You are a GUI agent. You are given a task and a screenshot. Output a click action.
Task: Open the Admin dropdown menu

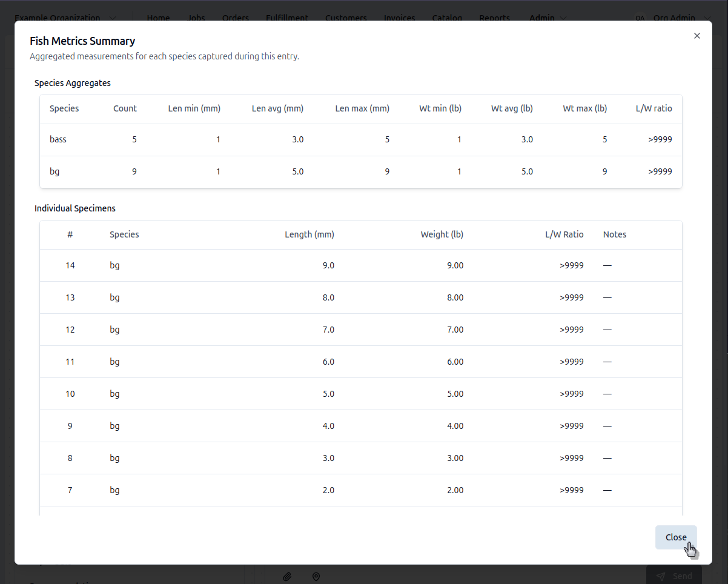tap(548, 18)
